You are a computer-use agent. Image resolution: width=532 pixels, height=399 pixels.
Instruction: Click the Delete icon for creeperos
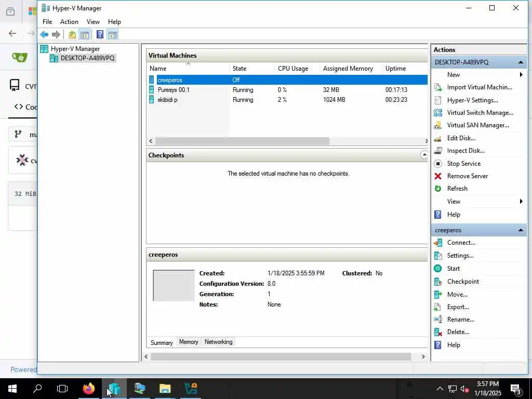pos(438,332)
